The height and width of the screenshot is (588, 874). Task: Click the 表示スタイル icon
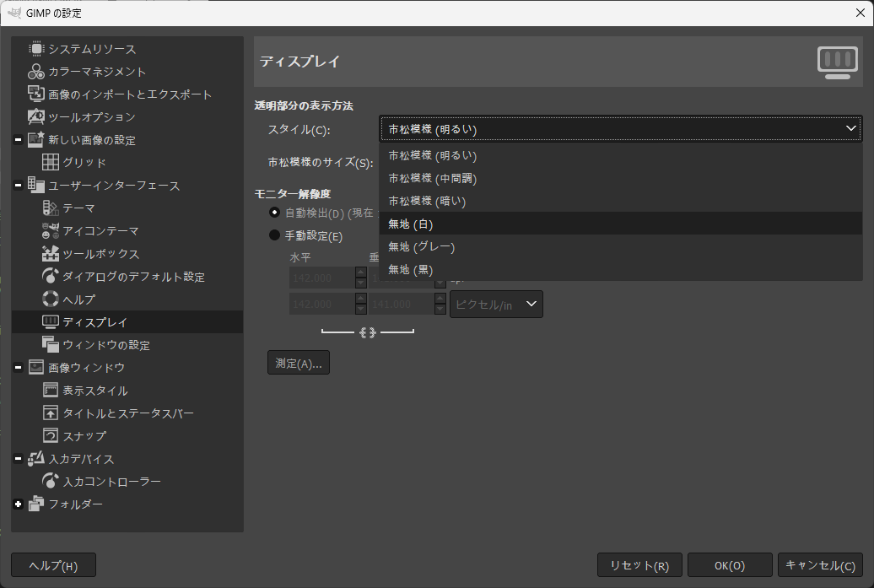click(50, 390)
